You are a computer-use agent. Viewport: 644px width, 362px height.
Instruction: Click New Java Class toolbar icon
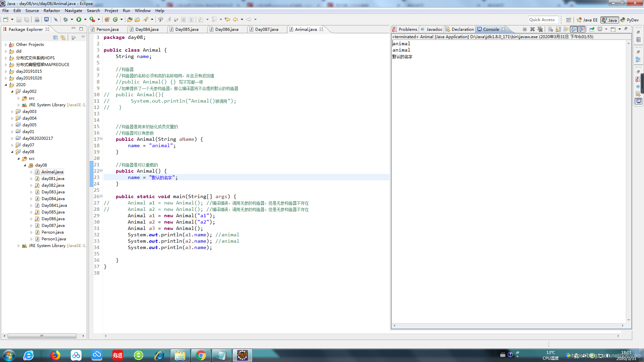(115, 20)
